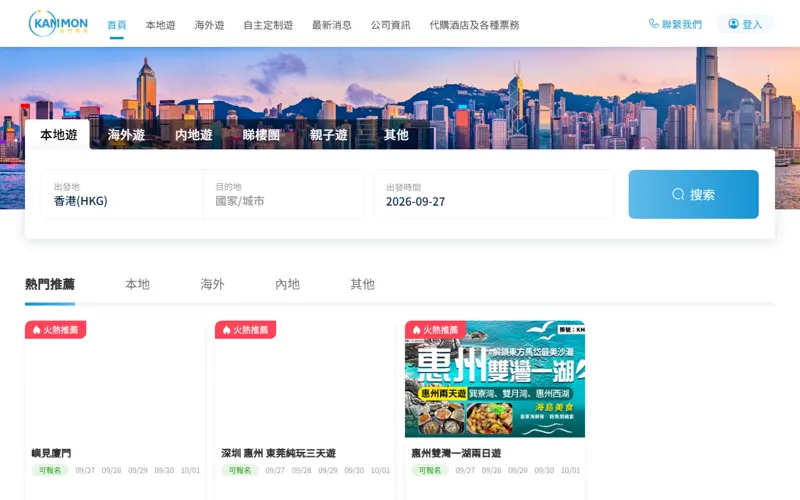
Task: Click 可報名 tag on the 惠州雙灣一湖 card
Action: 430,470
